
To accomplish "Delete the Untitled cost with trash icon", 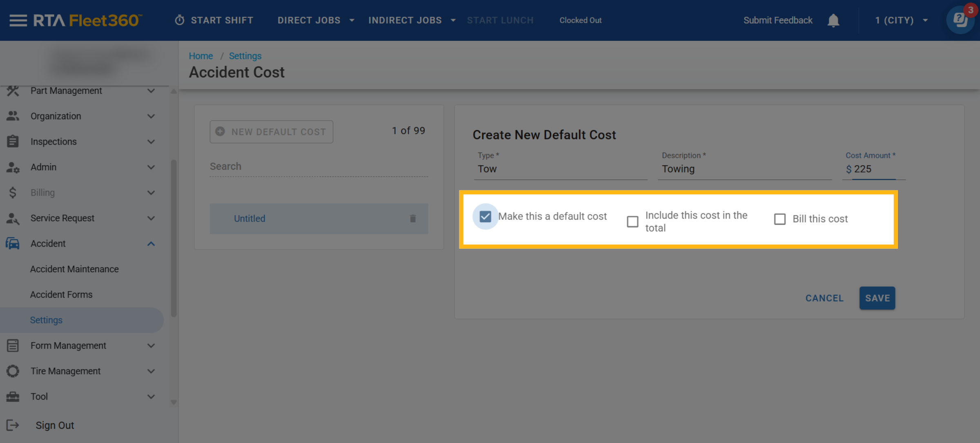I will [x=413, y=219].
